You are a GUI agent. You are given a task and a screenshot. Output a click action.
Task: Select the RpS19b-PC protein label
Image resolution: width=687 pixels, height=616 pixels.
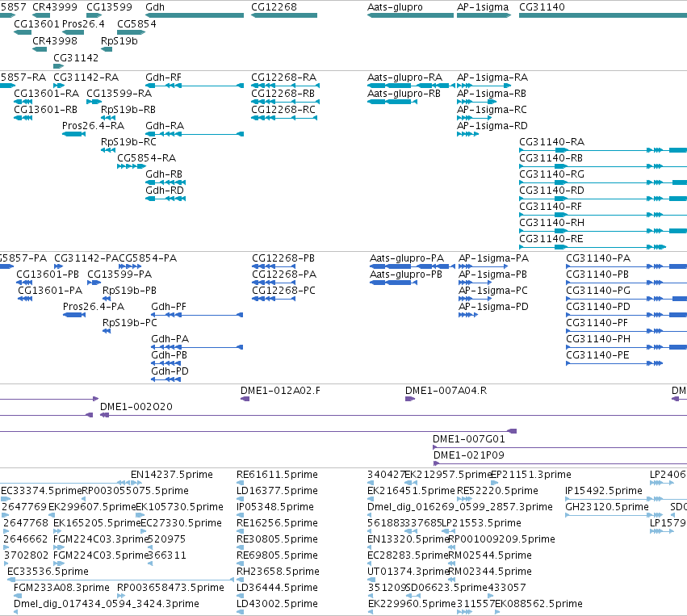[x=130, y=323]
